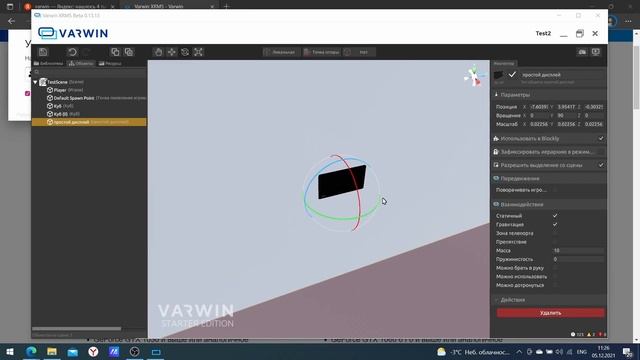Open the Точка опоры pivot selector

point(322,52)
